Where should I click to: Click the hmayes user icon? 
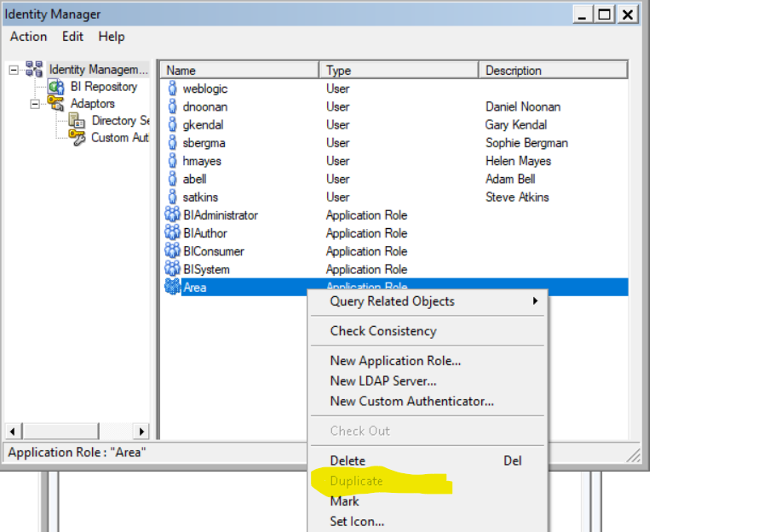click(x=172, y=161)
